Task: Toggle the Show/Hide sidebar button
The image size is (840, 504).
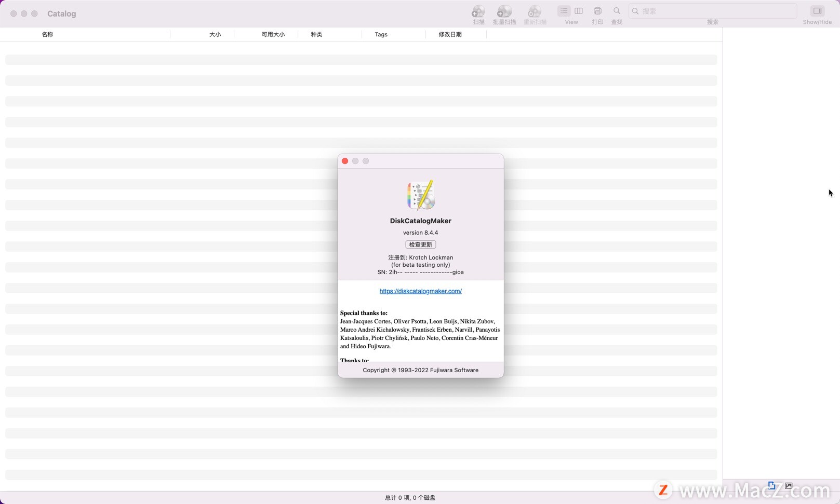Action: (817, 11)
